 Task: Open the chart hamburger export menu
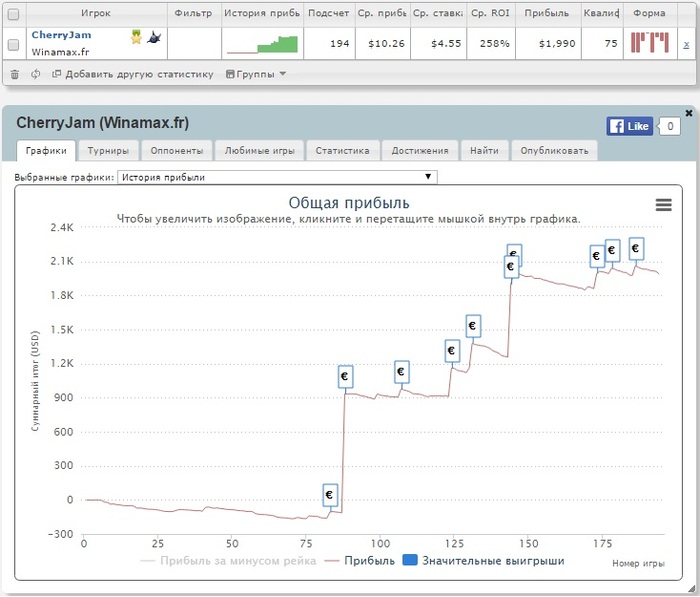(663, 205)
